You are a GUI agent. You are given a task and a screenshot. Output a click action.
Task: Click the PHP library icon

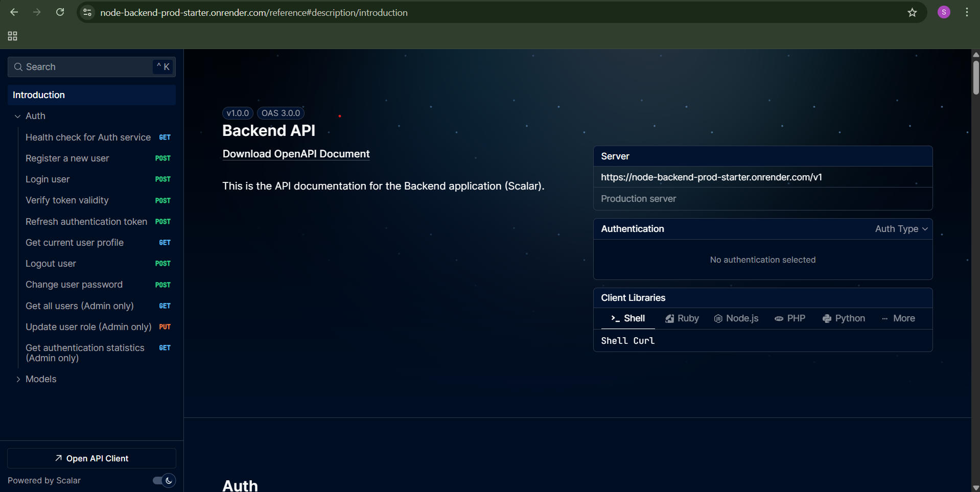pos(779,319)
